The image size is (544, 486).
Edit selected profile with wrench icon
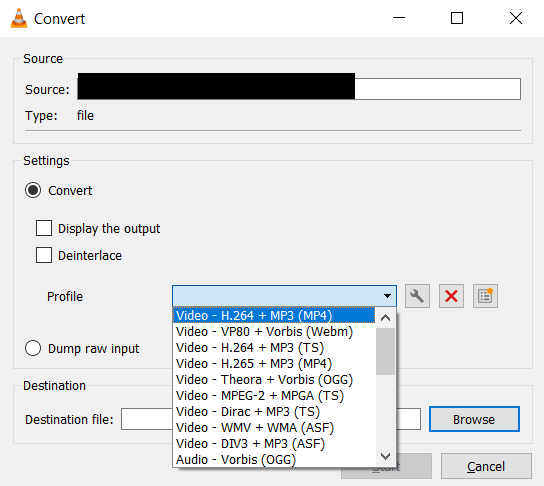(x=417, y=296)
